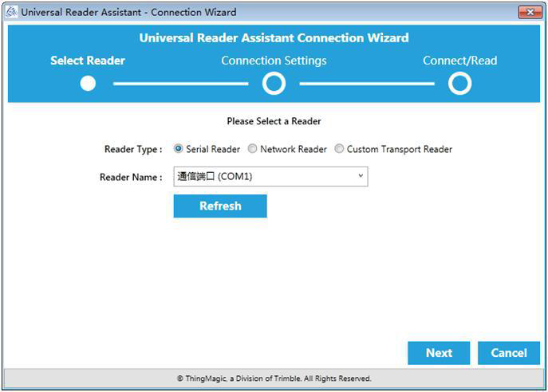Select the Serial Reader radio button
548x392 pixels.
point(179,149)
